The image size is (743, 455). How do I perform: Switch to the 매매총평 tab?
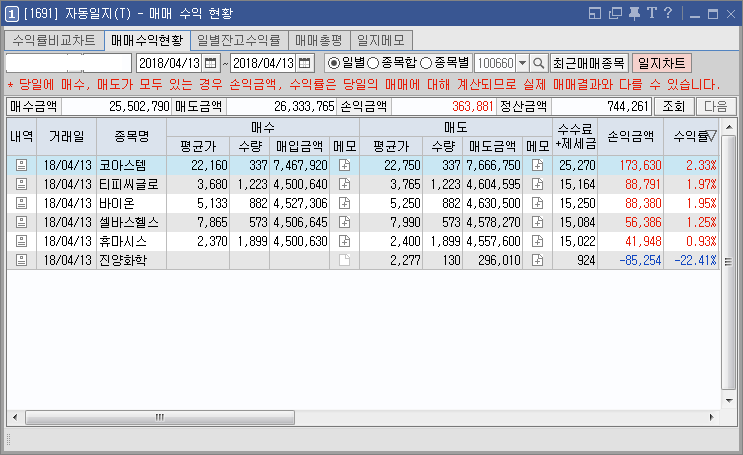point(319,40)
